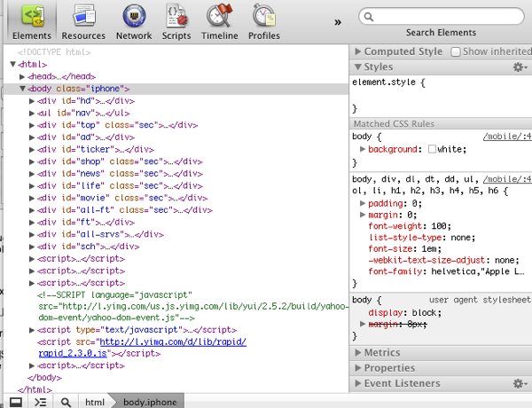The height and width of the screenshot is (408, 532).
Task: Click the DOCTYPE html line
Action: pyautogui.click(x=54, y=52)
